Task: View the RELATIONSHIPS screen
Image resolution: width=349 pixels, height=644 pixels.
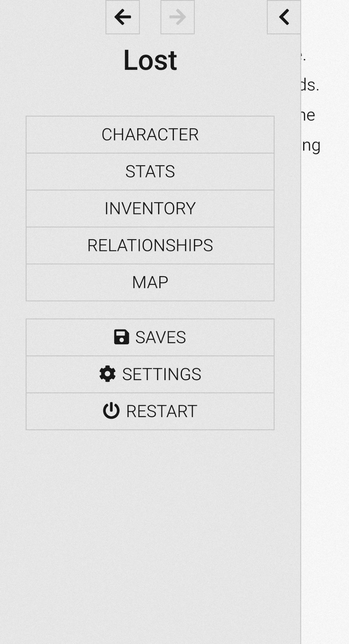Action: point(150,245)
